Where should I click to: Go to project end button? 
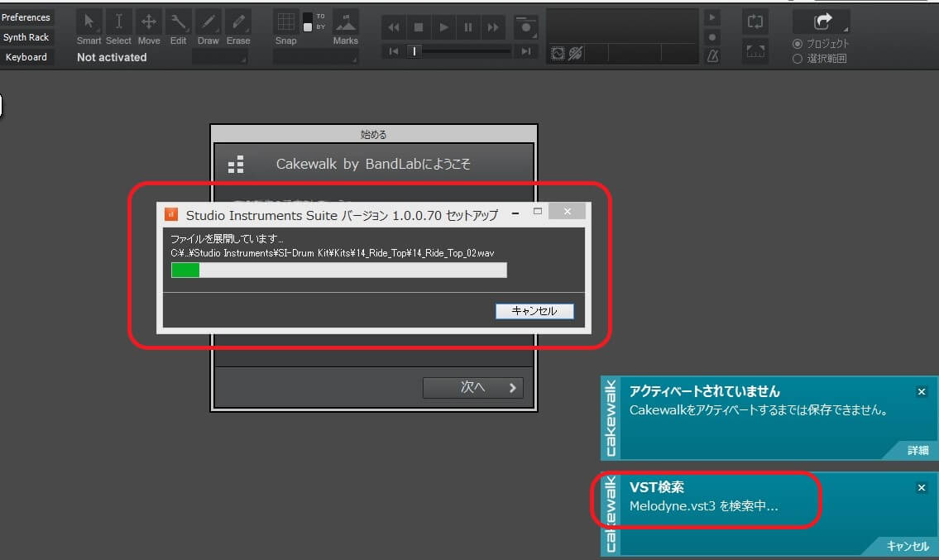coord(526,51)
